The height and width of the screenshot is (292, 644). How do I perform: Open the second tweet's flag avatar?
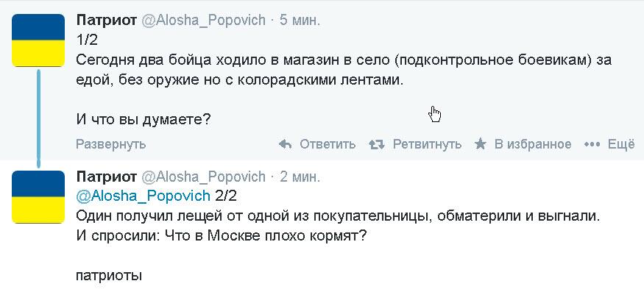pos(38,196)
